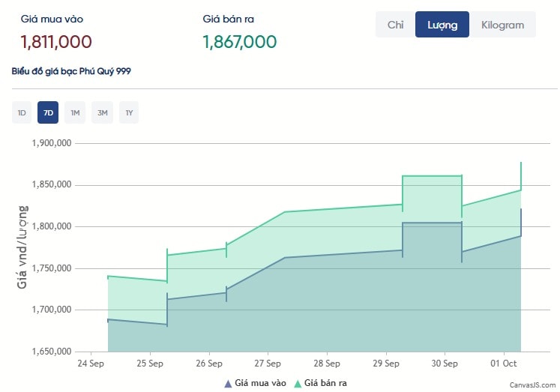Screen dimensions: 560x392
Task: Show the 1D time range
Action: [22, 113]
